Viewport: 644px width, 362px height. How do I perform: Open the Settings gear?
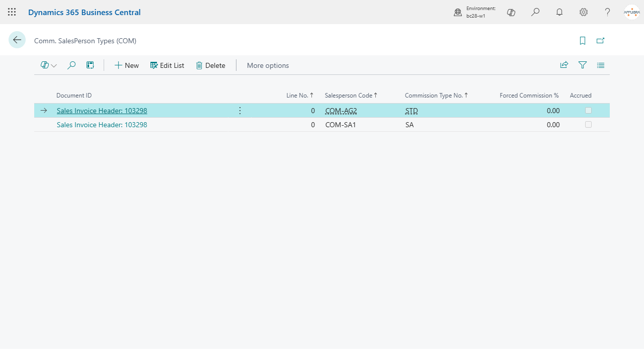(x=584, y=12)
